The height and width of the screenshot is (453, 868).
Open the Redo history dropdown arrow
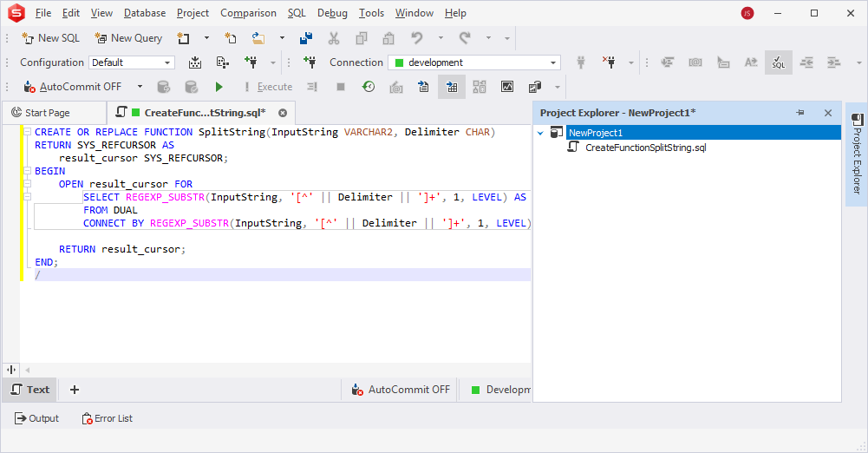488,38
